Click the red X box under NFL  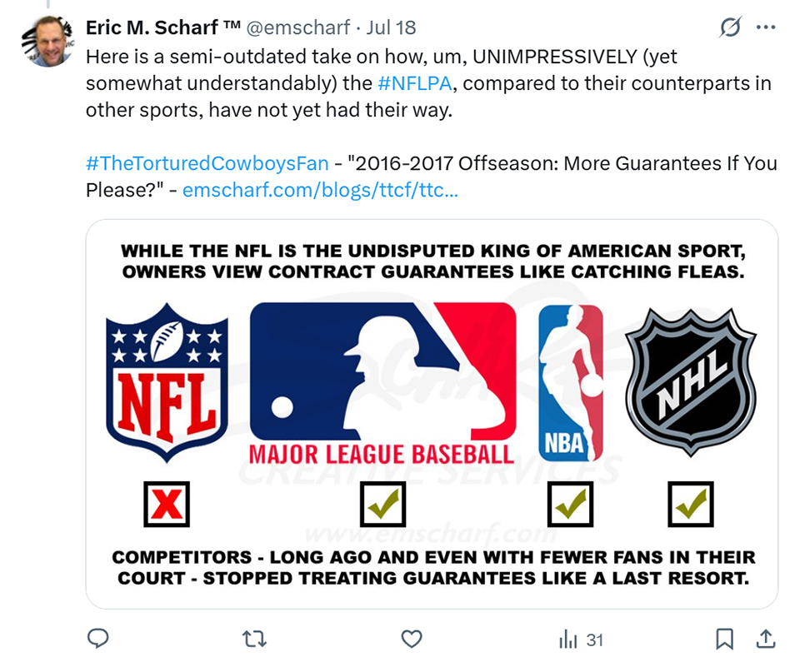[167, 504]
